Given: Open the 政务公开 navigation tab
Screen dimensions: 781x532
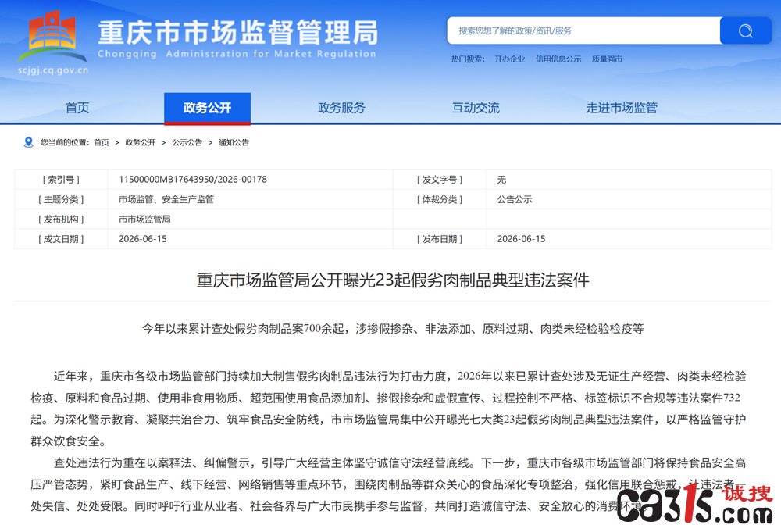Looking at the screenshot, I should [207, 108].
